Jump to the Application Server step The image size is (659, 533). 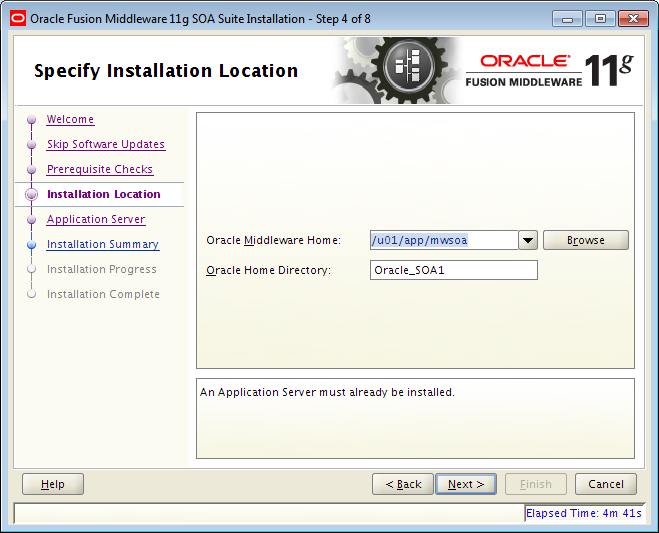96,219
